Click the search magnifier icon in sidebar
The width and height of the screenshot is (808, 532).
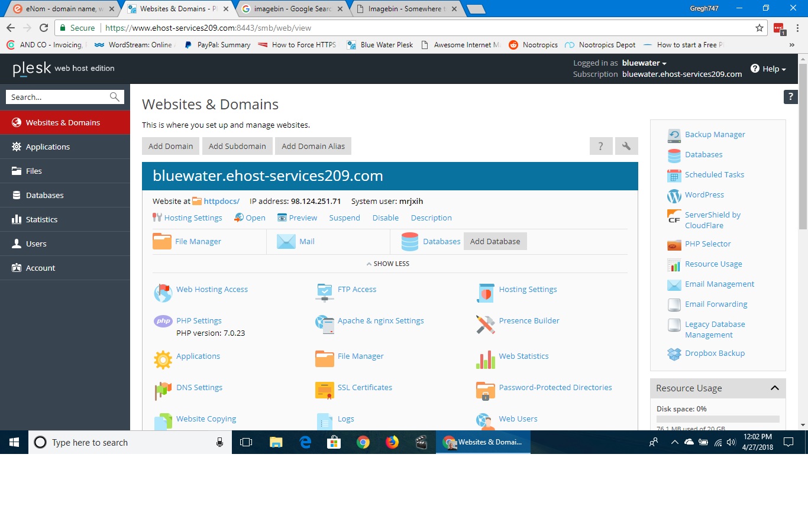[x=115, y=97]
